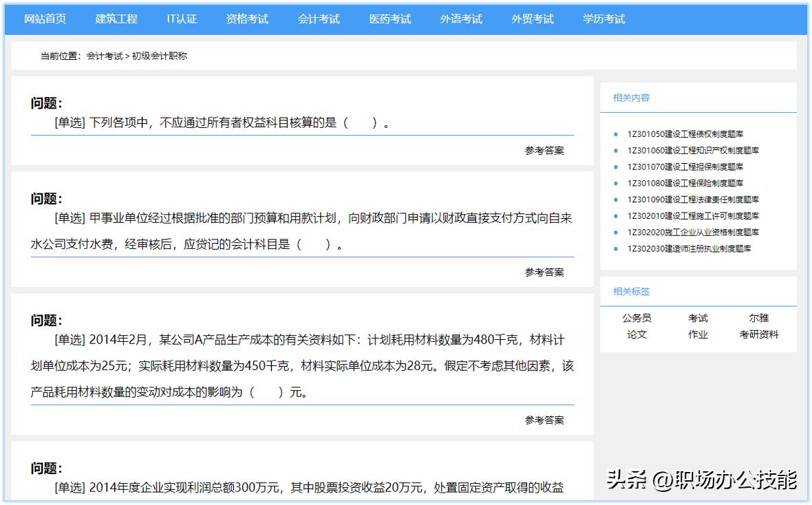This screenshot has height=505, width=812.
Task: Reveal 参考答案 for the first question
Action: pos(543,150)
